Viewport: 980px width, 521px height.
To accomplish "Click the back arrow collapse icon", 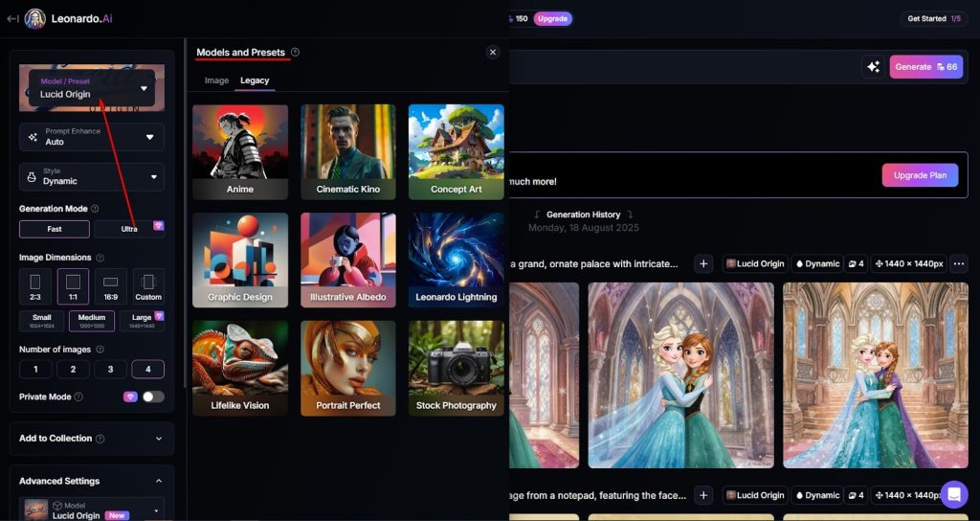I will (11, 19).
